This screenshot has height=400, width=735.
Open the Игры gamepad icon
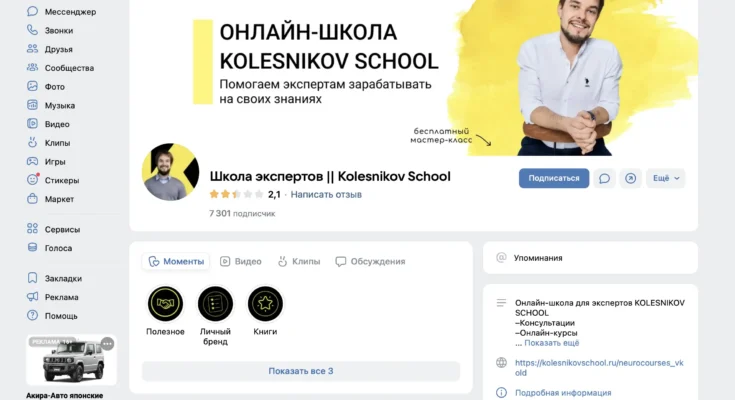32,161
